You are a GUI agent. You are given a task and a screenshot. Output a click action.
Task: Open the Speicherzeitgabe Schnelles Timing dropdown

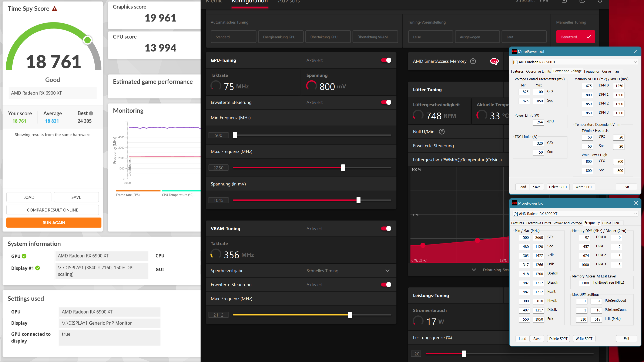coord(349,271)
